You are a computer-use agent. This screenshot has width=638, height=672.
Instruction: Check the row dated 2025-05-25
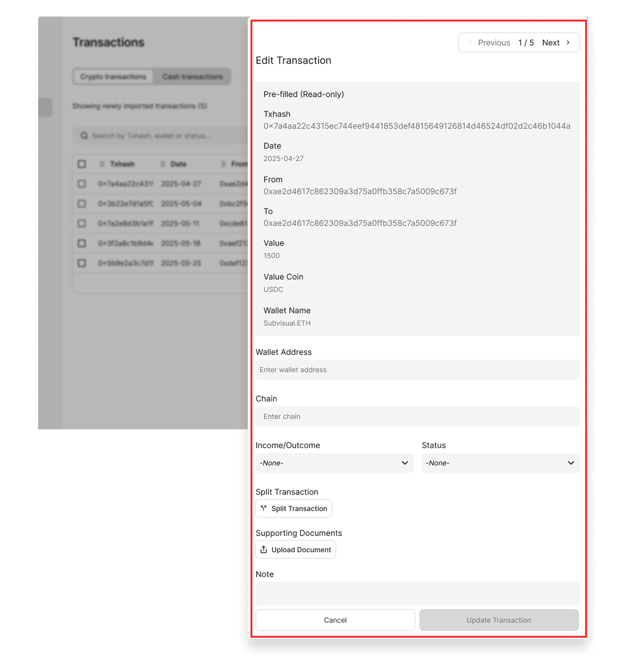tap(82, 263)
